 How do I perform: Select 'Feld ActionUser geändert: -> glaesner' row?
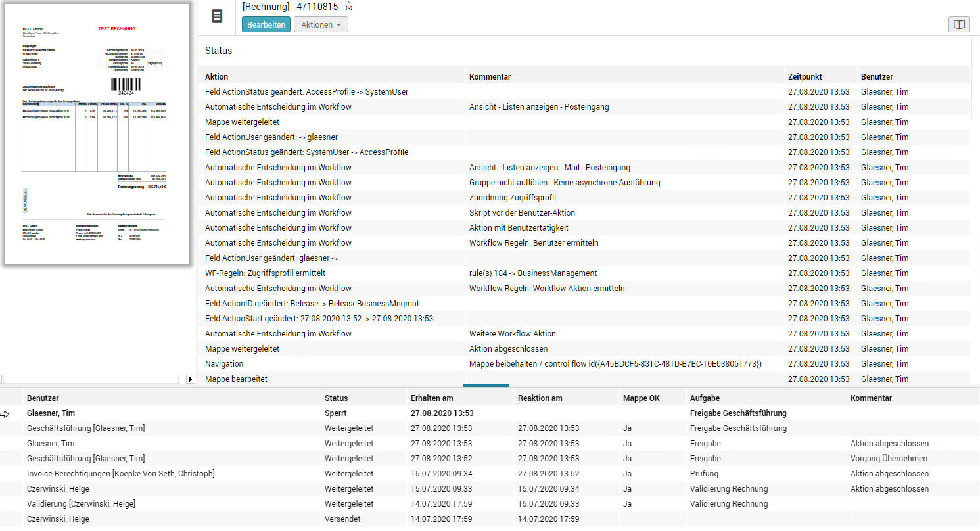coord(584,137)
